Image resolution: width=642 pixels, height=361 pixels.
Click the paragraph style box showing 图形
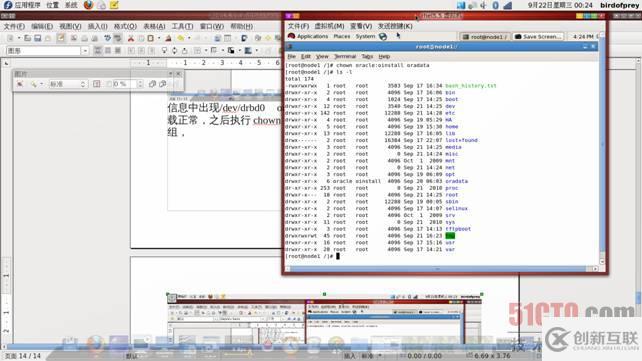(x=43, y=51)
